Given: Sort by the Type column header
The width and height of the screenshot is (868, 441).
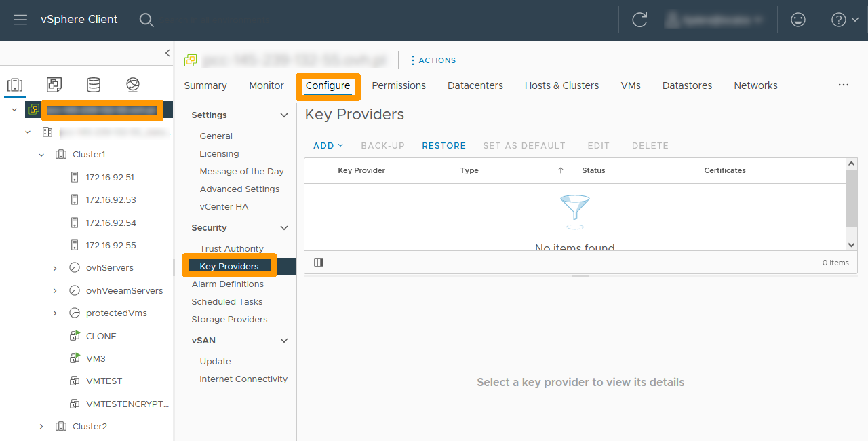Looking at the screenshot, I should coord(469,171).
